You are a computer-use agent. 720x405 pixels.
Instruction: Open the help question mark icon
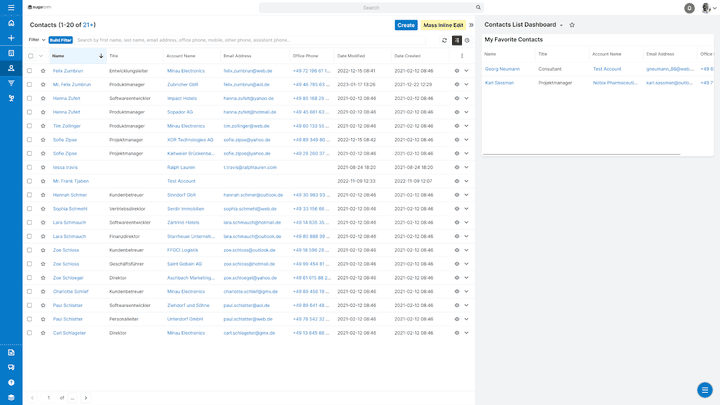click(x=11, y=382)
